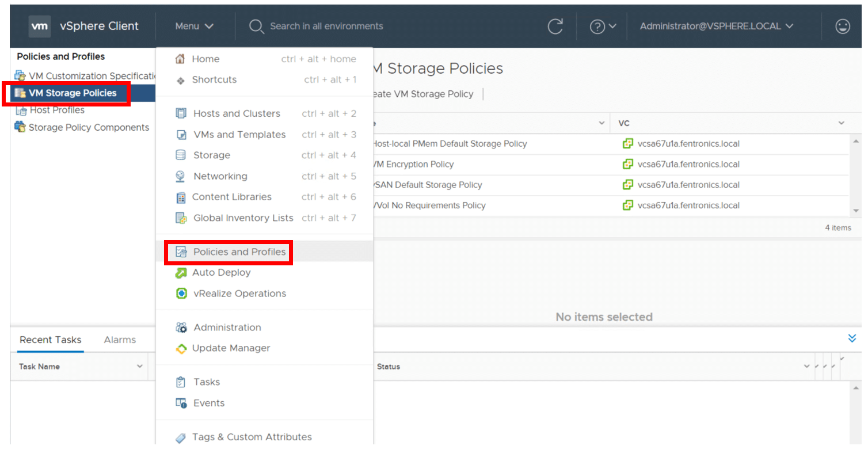The width and height of the screenshot is (868, 457).
Task: Open the Status column chevron in tasks
Action: tap(807, 367)
